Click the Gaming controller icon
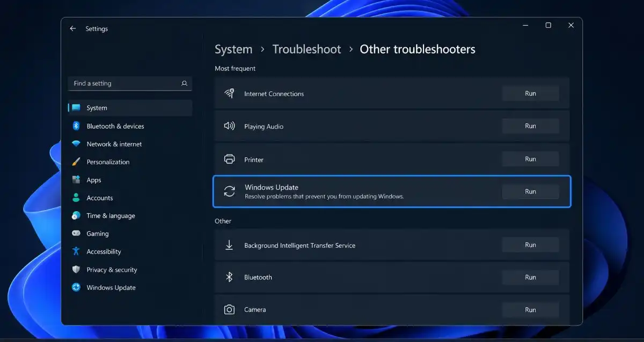This screenshot has height=342, width=644. pos(76,234)
